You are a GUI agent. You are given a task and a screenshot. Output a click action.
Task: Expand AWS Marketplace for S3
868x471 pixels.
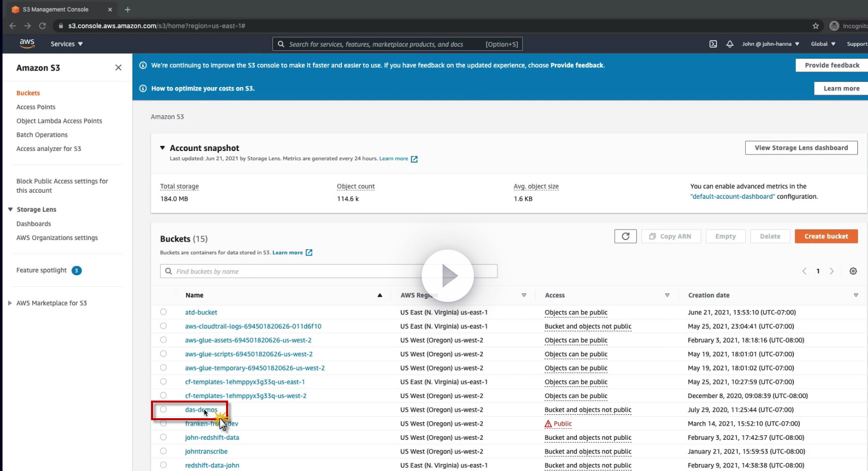[10, 303]
